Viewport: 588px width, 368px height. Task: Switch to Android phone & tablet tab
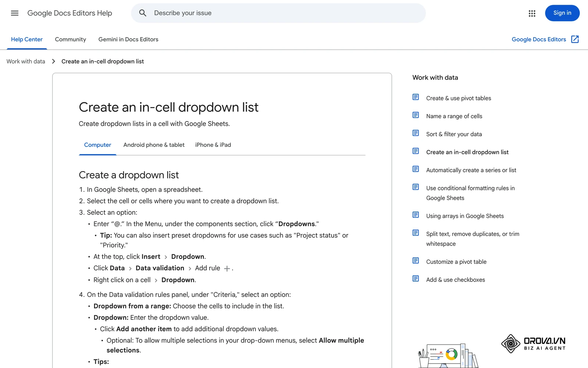pos(154,145)
